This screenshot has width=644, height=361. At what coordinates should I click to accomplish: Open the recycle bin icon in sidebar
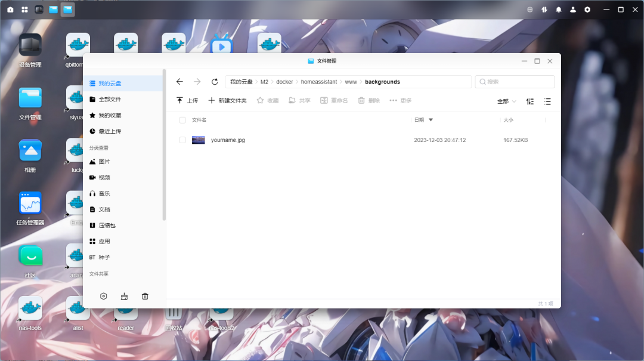coord(145,296)
